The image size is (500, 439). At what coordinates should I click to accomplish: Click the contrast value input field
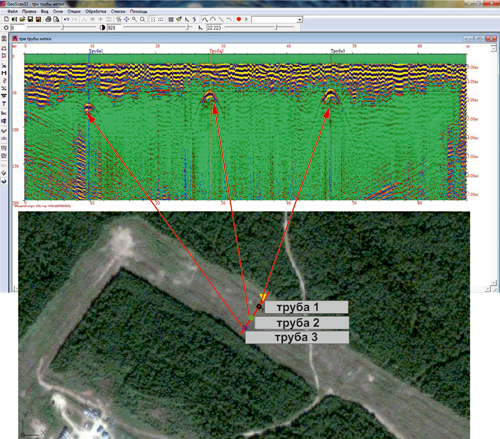pos(114,28)
